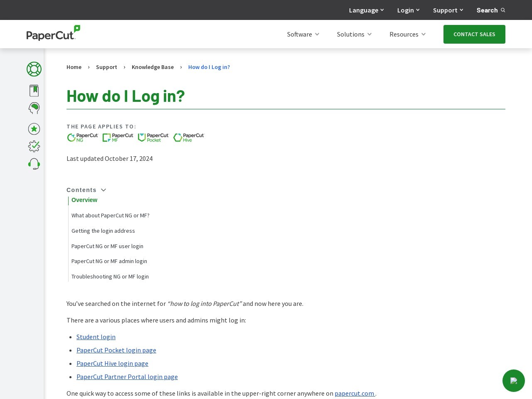Jump to PaperCut NG or MF user login
This screenshot has height=399, width=532.
(x=107, y=246)
